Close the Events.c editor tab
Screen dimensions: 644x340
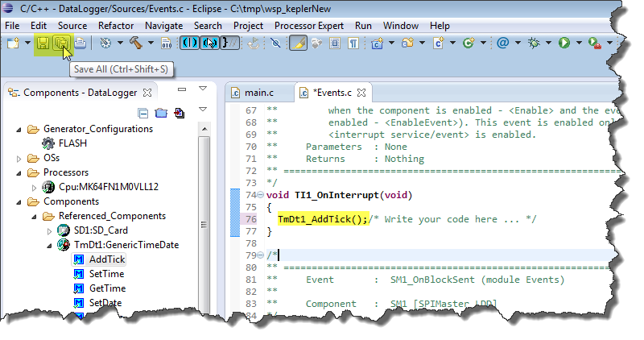click(361, 93)
